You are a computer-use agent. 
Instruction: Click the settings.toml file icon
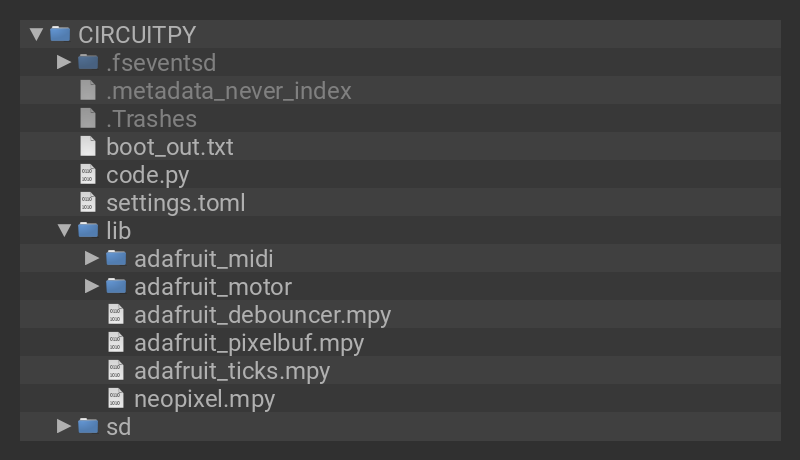(88, 202)
